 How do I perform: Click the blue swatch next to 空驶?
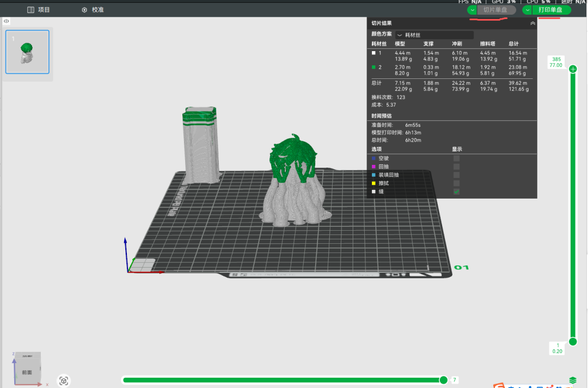pyautogui.click(x=373, y=158)
